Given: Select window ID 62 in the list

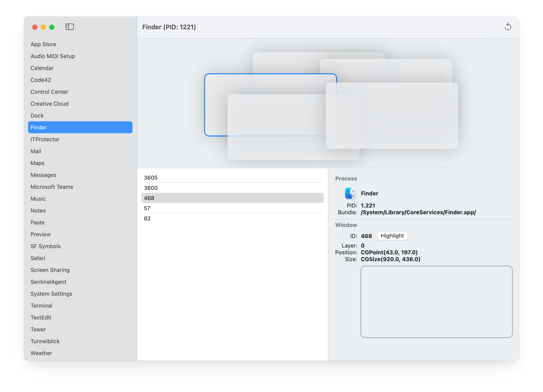Looking at the screenshot, I should (x=232, y=218).
